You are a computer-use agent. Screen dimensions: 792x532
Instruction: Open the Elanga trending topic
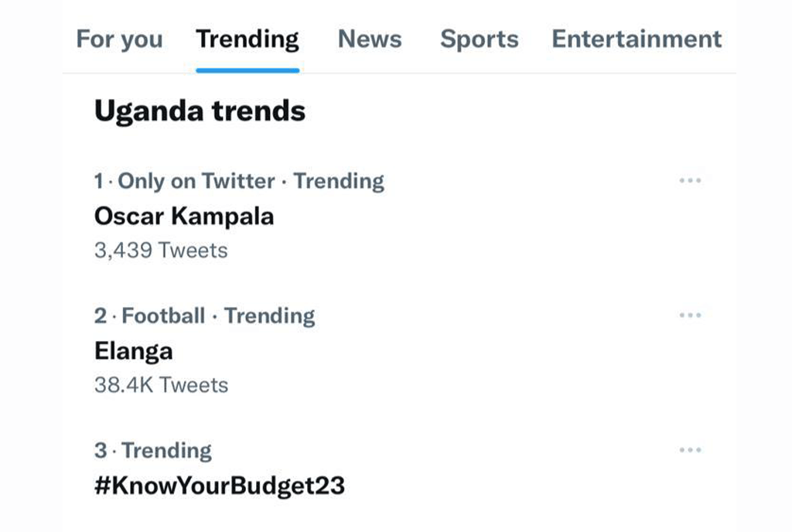(133, 351)
